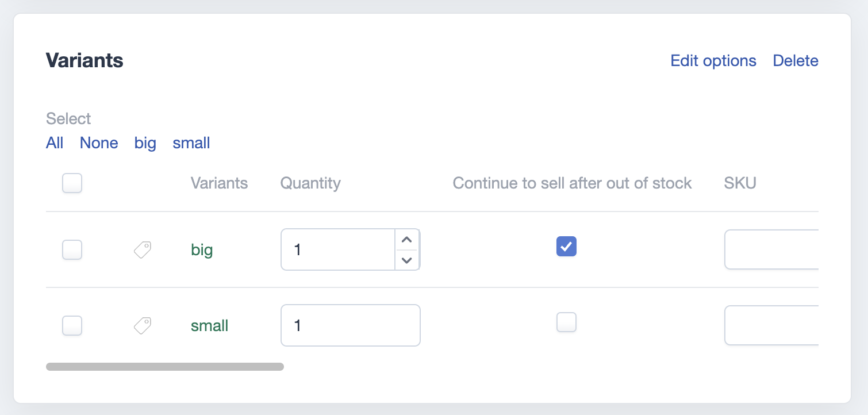Click the SKU field for big variant
This screenshot has width=868, height=415.
(771, 249)
